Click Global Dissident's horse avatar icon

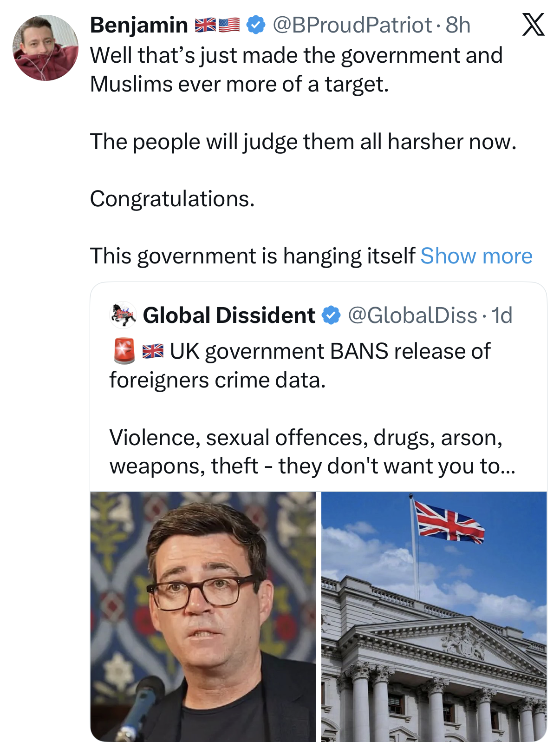pos(123,315)
